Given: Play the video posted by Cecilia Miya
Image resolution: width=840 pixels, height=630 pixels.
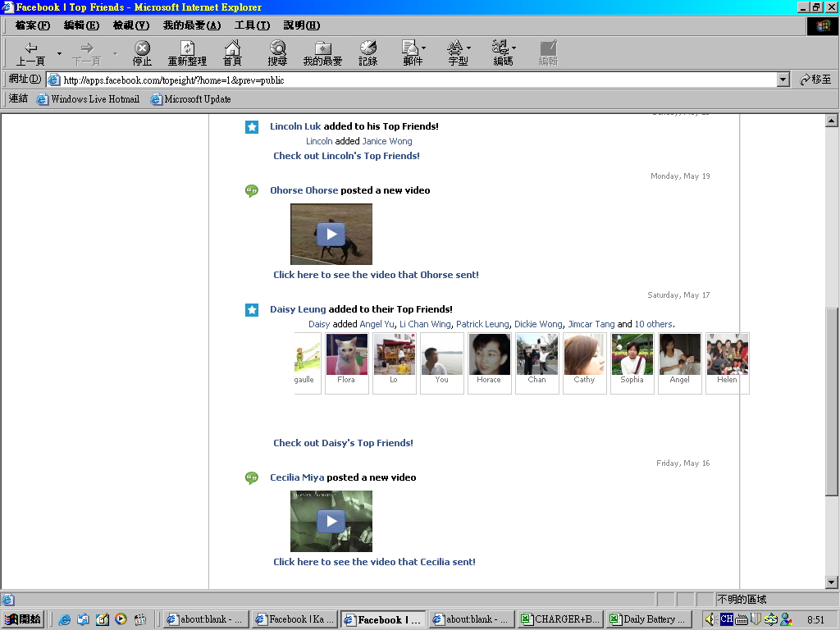Looking at the screenshot, I should pos(331,521).
